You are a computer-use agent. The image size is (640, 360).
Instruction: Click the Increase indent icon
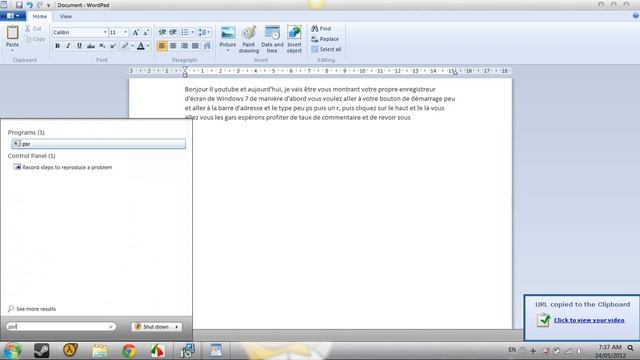coord(173,32)
